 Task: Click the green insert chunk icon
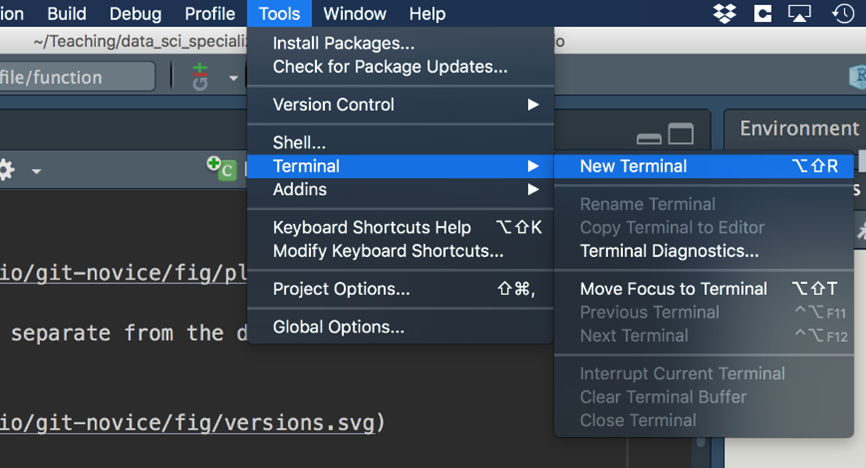(x=221, y=168)
